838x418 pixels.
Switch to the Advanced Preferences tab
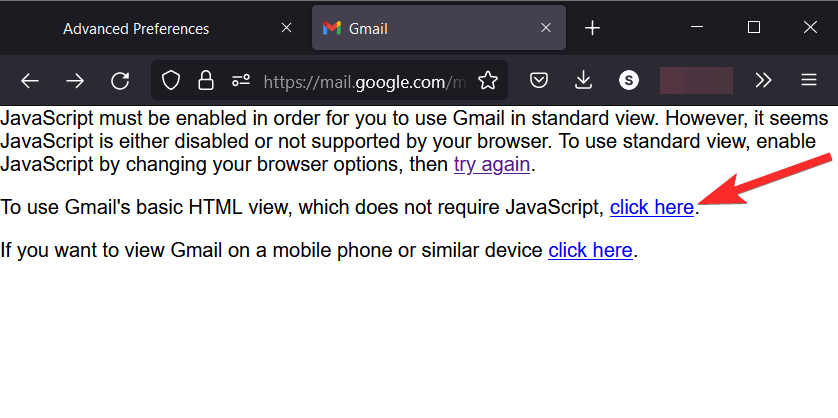(136, 28)
